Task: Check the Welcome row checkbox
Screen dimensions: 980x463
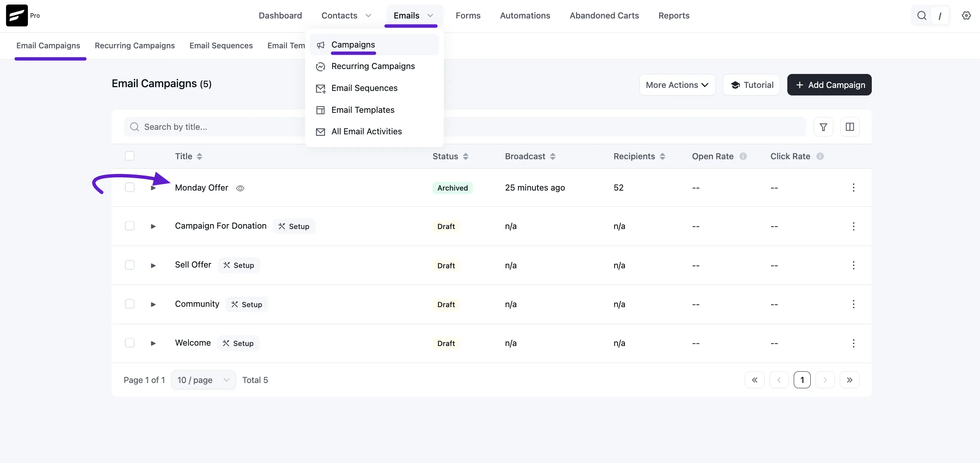Action: 129,343
